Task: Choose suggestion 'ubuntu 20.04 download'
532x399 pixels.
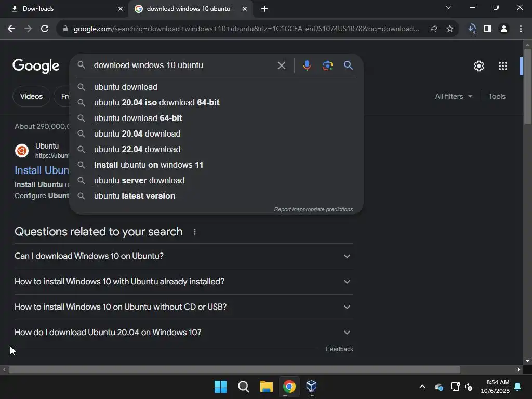Action: click(x=217, y=134)
